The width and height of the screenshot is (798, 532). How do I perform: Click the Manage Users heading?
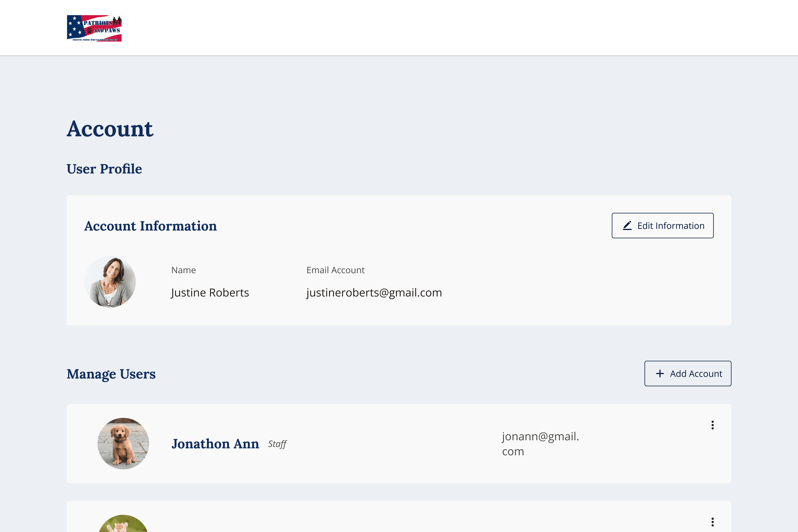tap(111, 374)
